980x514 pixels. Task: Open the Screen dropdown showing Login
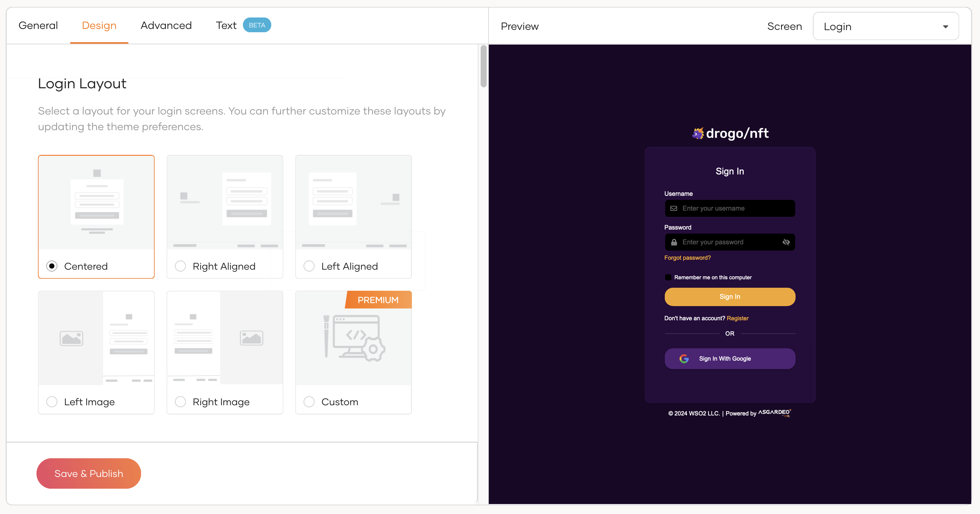(886, 26)
